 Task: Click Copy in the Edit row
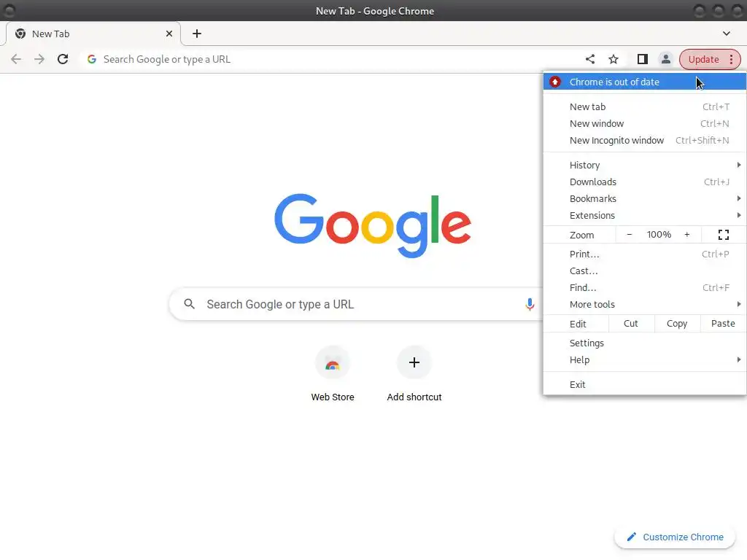(x=677, y=324)
